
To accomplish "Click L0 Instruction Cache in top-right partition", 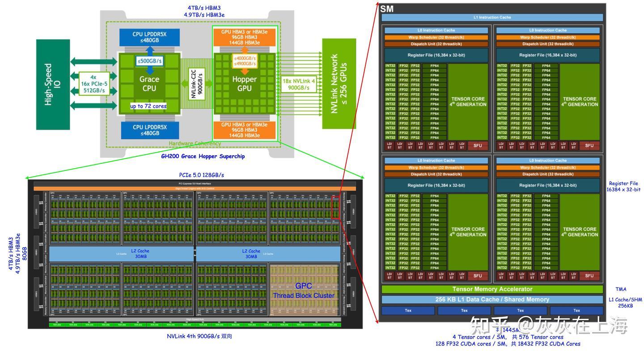I will click(548, 30).
